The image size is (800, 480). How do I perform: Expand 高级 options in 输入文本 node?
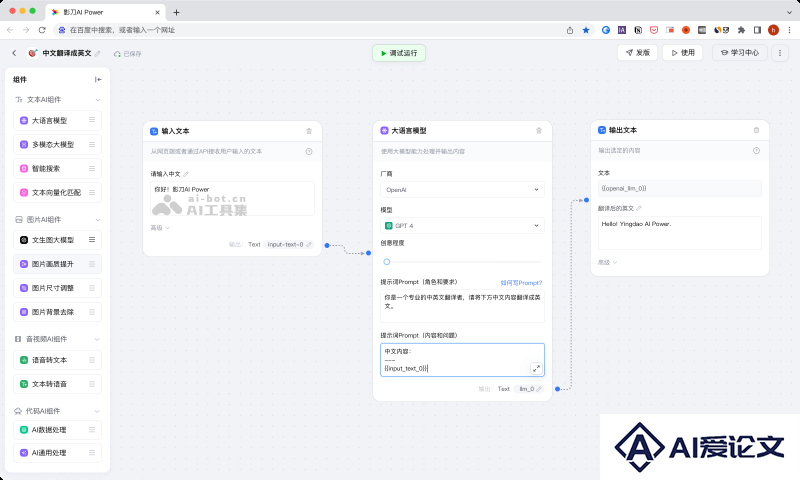point(160,228)
